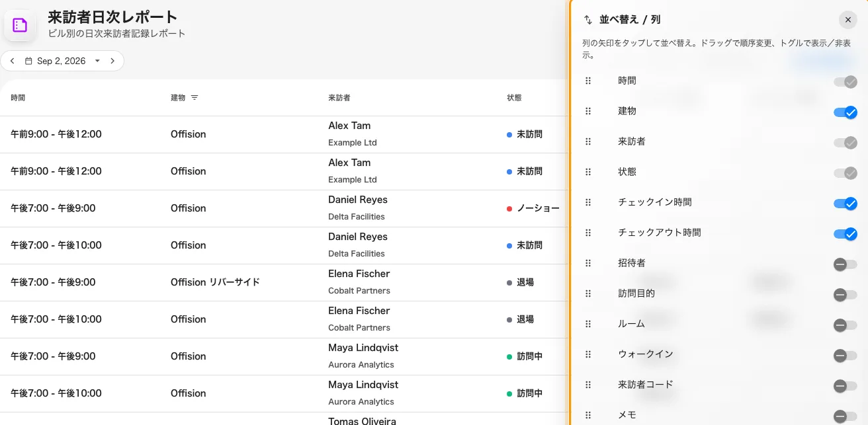Screen dimensions: 868x425
Task: Grab the drag handle for 招待者 row
Action: click(588, 263)
